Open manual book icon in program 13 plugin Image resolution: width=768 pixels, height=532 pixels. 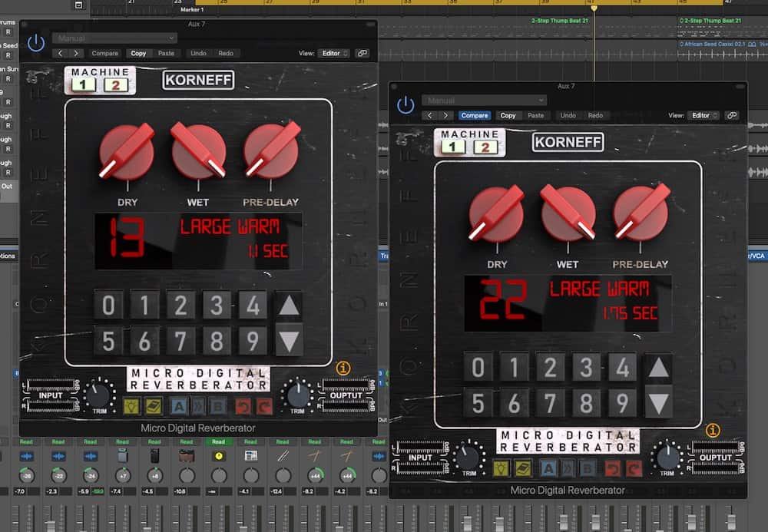(x=154, y=406)
